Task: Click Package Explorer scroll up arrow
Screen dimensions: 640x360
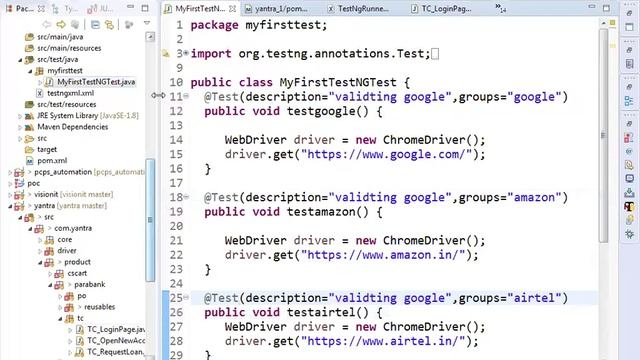Action: coord(150,37)
